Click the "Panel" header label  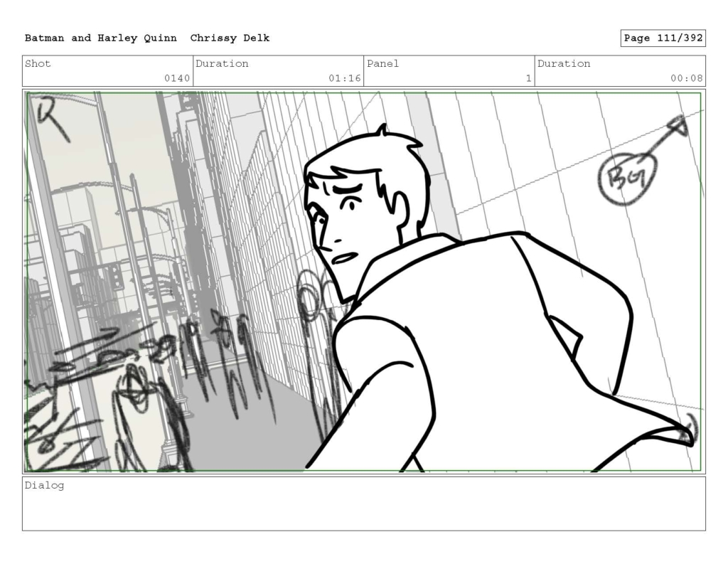[382, 63]
